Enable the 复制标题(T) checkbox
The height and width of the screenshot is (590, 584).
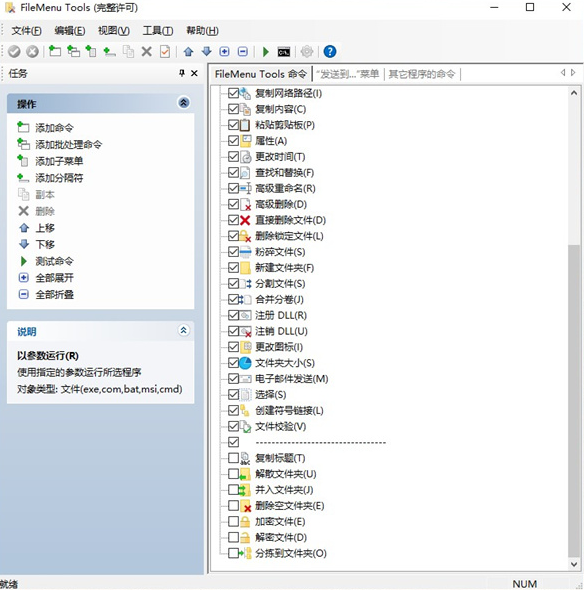point(233,458)
